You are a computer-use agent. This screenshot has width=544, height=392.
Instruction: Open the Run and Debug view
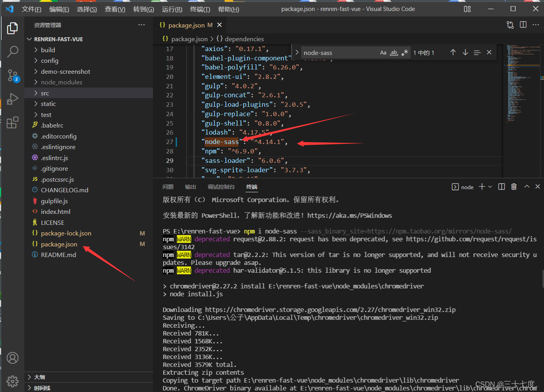pos(13,99)
